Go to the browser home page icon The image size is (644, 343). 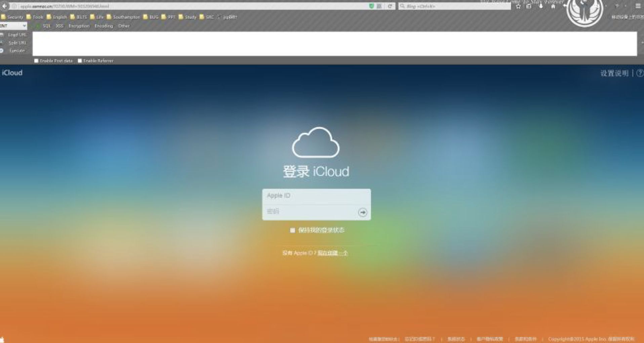coord(553,6)
